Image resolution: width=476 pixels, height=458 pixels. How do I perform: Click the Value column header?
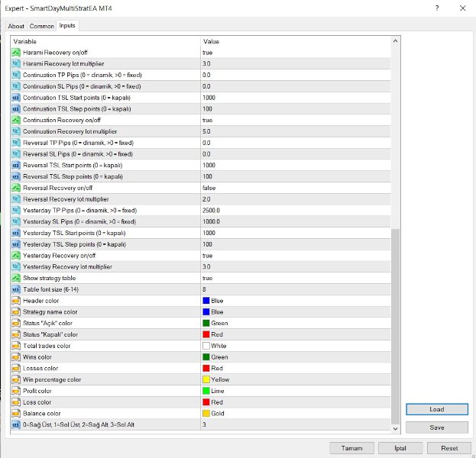296,41
